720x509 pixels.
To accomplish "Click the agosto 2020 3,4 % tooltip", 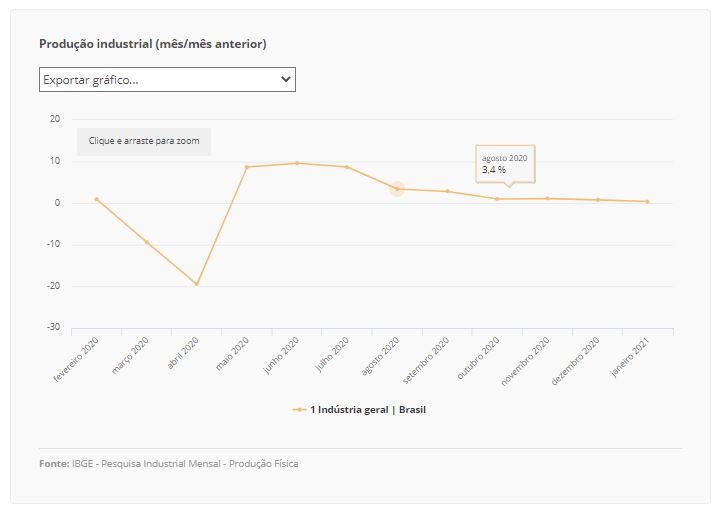I will (505, 164).
